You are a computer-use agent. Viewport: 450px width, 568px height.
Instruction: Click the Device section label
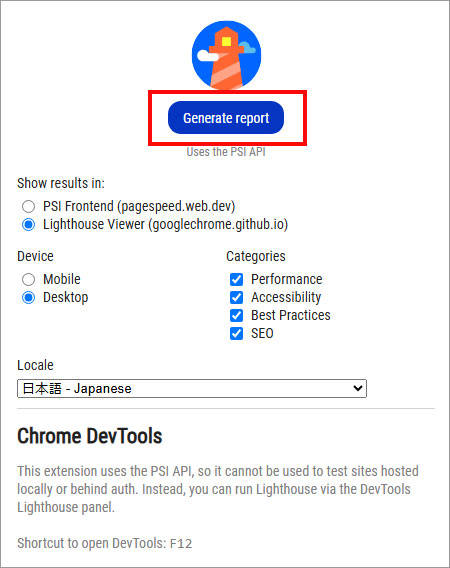tap(35, 256)
